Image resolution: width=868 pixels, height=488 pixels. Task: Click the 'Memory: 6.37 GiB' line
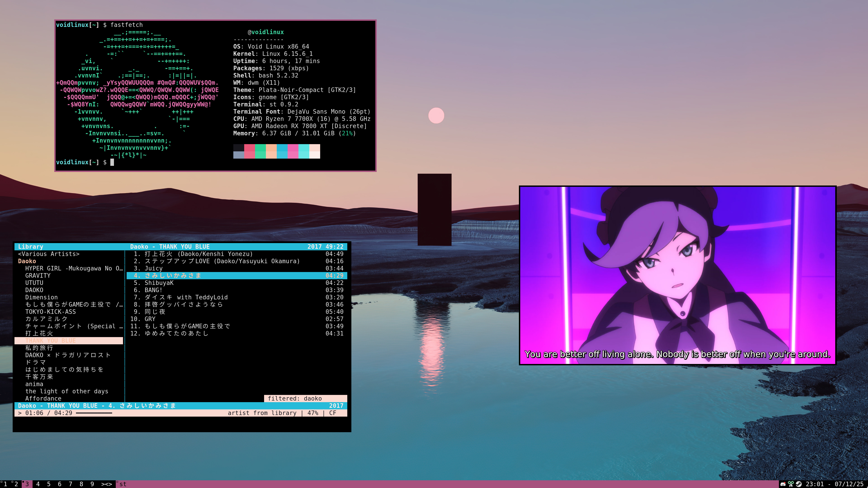click(x=295, y=133)
